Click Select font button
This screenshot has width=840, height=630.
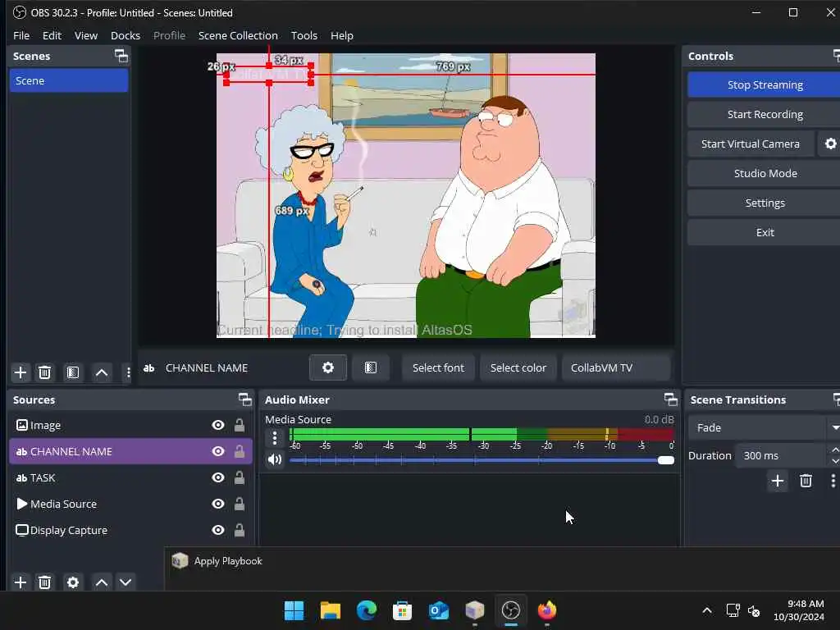(438, 367)
